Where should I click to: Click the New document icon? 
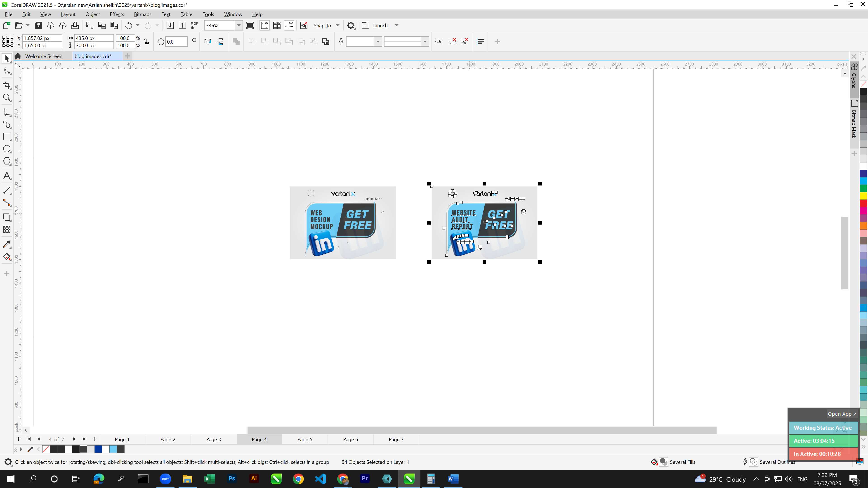pos(7,26)
